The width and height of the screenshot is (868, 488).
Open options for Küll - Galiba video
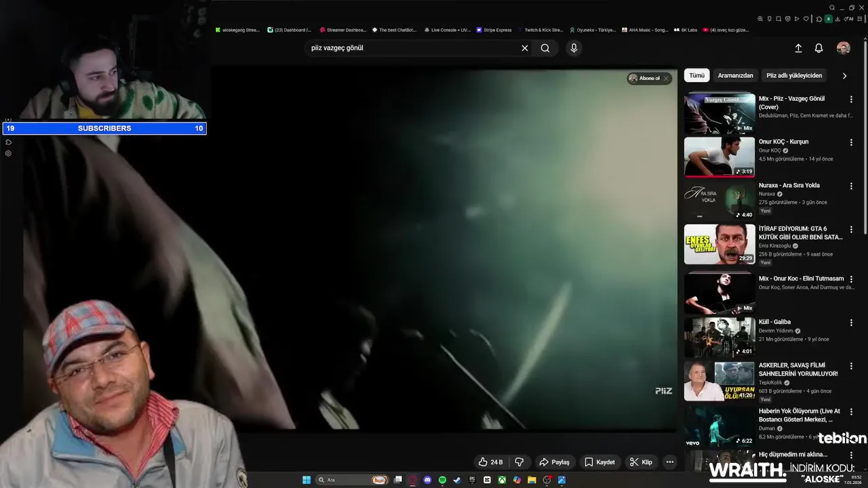(851, 323)
